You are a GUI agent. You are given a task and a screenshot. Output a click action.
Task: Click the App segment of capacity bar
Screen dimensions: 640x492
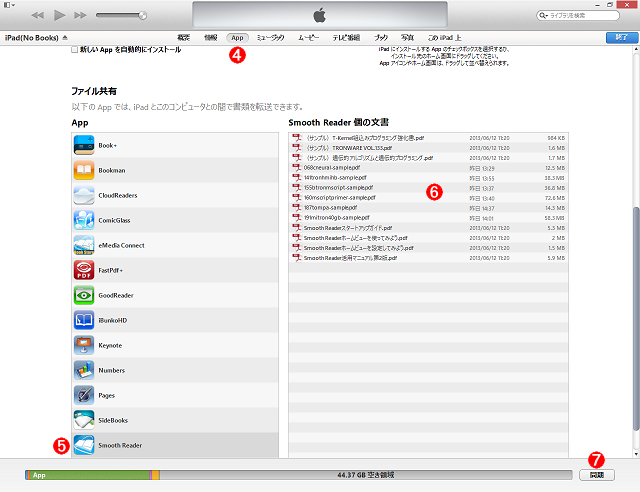pos(90,475)
